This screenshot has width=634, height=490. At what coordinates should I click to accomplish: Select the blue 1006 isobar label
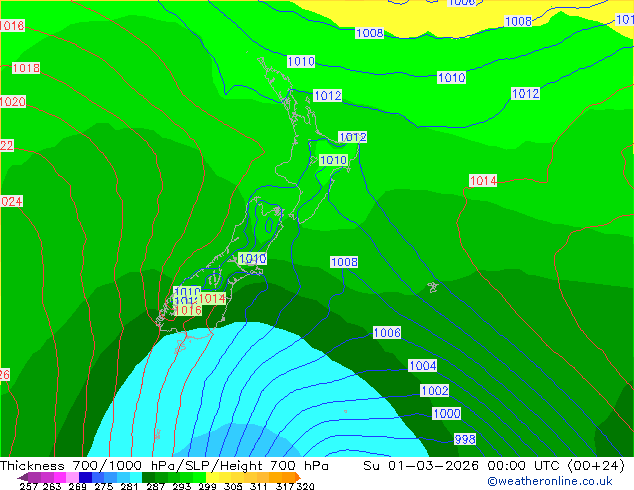tap(387, 333)
